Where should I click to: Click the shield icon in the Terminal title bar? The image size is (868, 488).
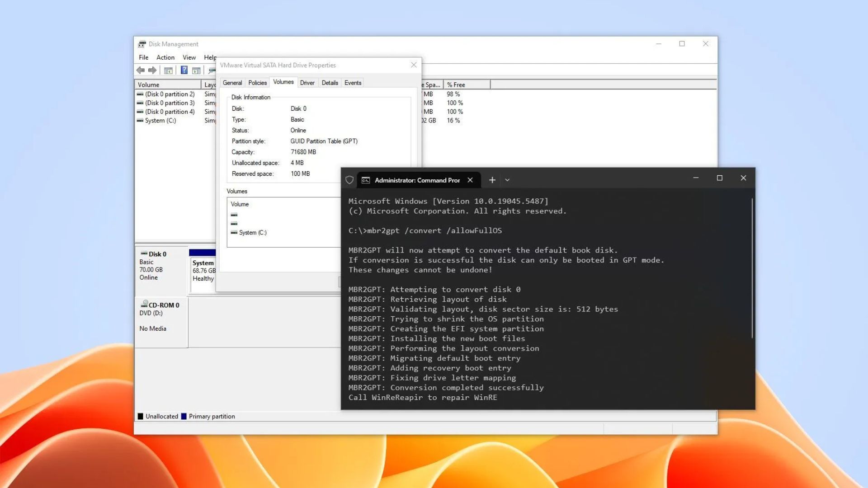coord(349,180)
